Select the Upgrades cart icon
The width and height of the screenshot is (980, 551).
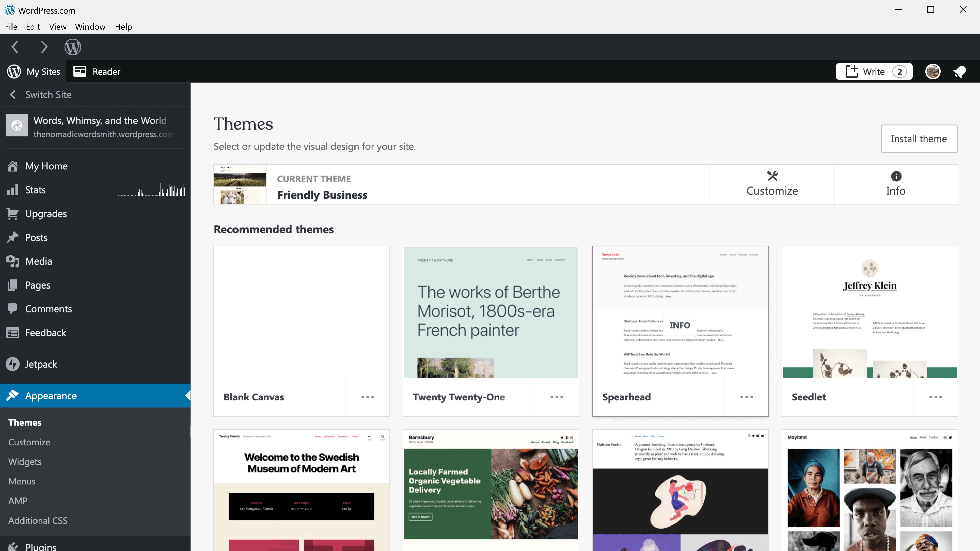pos(13,213)
